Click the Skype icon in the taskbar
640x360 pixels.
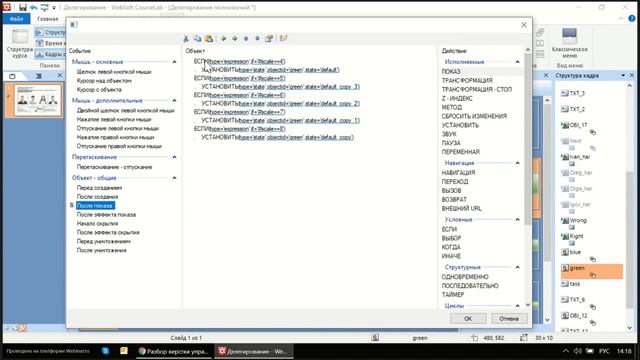[x=105, y=351]
